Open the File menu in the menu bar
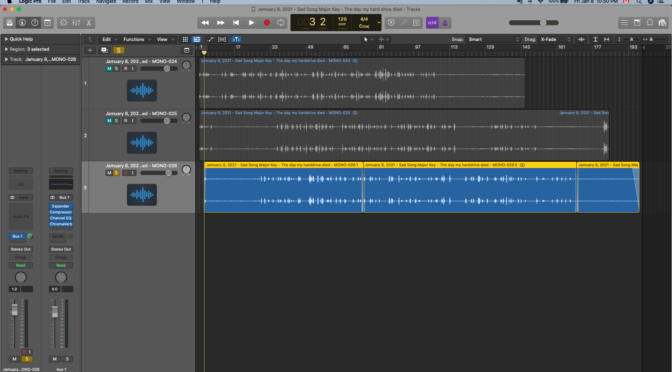 [52, 2]
